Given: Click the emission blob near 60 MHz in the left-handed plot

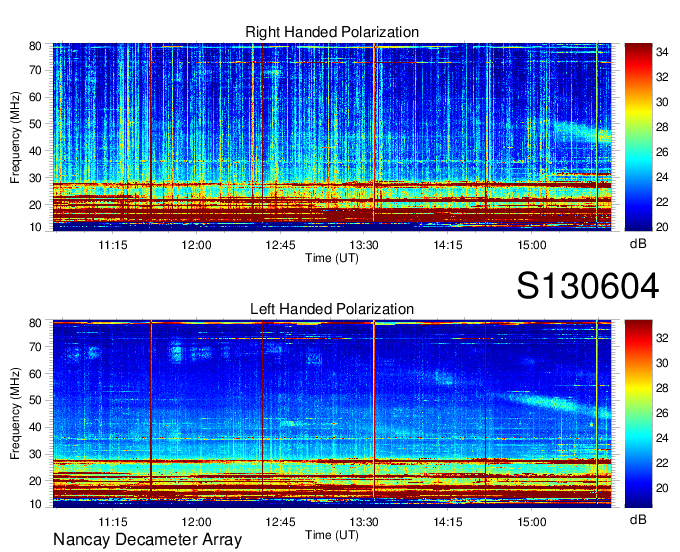Looking at the screenshot, I should click(444, 378).
